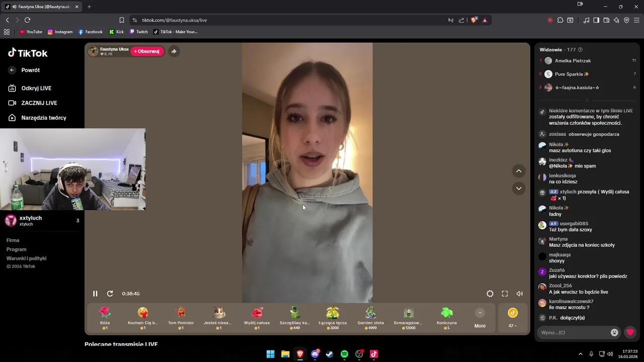Show hidden system tray icons
Viewport: 644px width, 362px height.
pos(580,354)
